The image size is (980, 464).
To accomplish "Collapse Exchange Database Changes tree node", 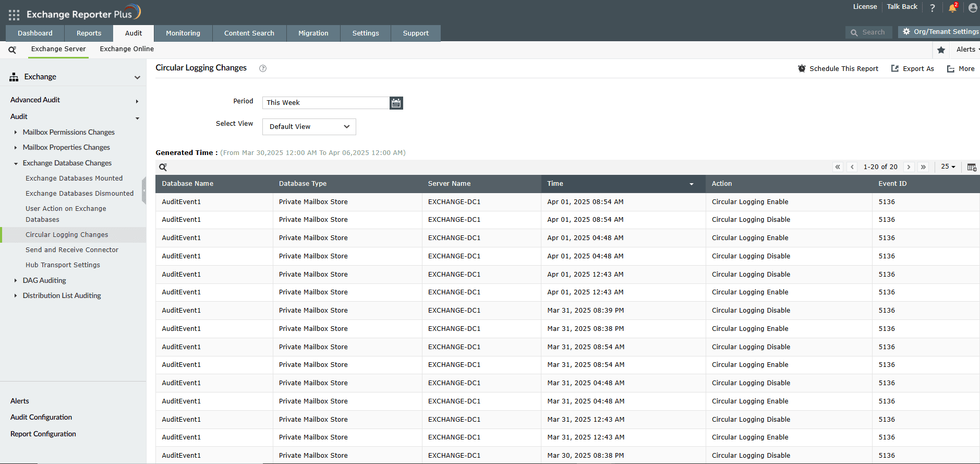I will (x=16, y=163).
